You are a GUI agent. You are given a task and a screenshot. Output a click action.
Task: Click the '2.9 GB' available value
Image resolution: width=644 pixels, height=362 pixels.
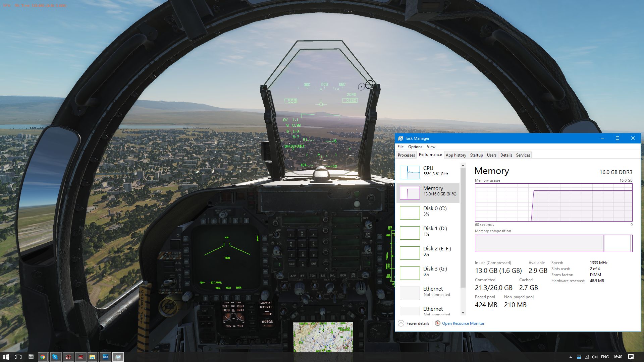538,271
